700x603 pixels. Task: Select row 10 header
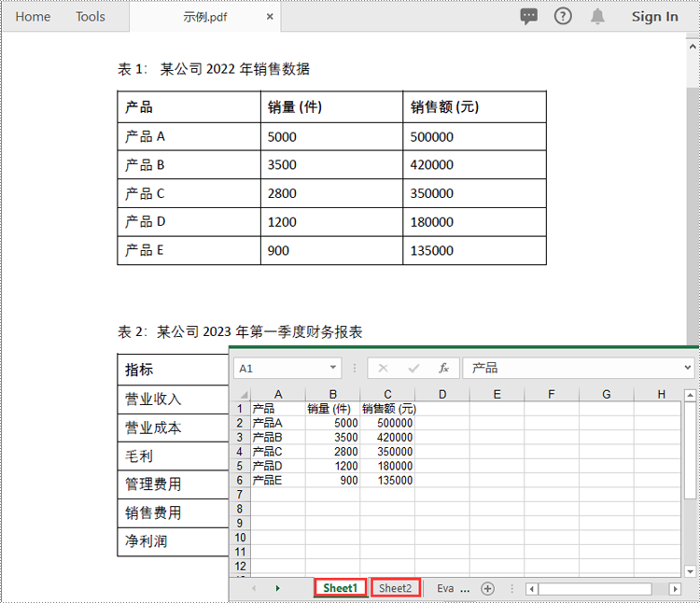pos(240,538)
